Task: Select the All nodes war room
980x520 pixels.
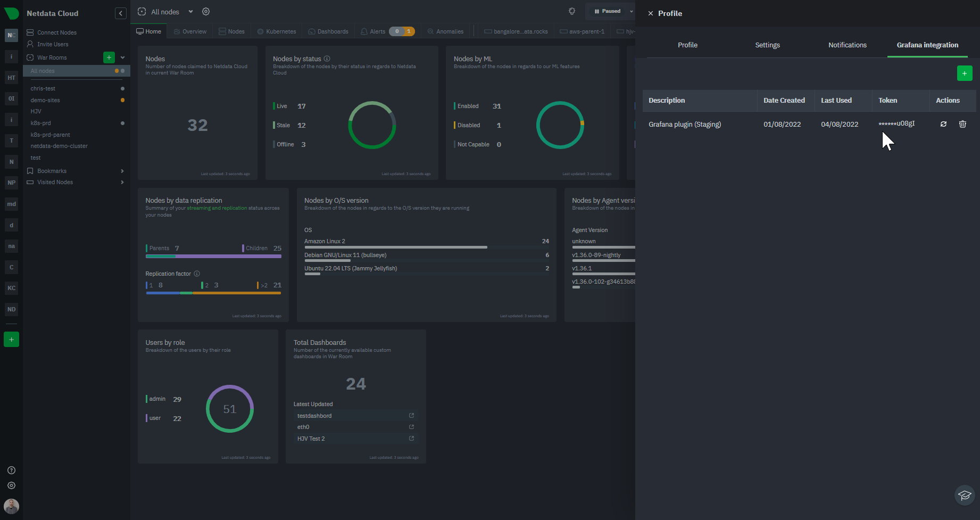Action: click(77, 71)
